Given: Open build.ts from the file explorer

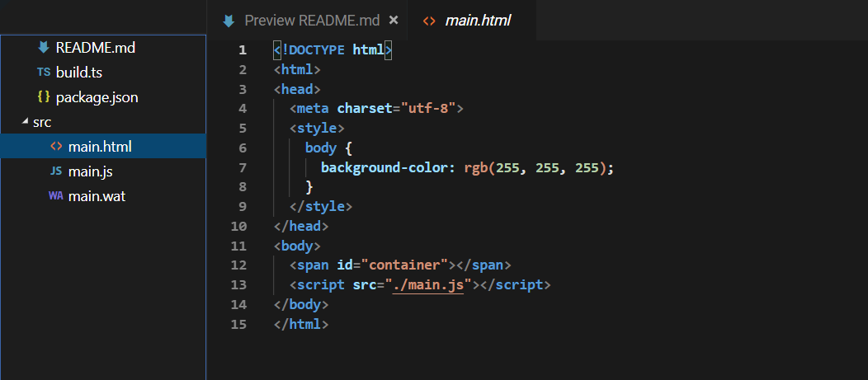Looking at the screenshot, I should coord(78,73).
